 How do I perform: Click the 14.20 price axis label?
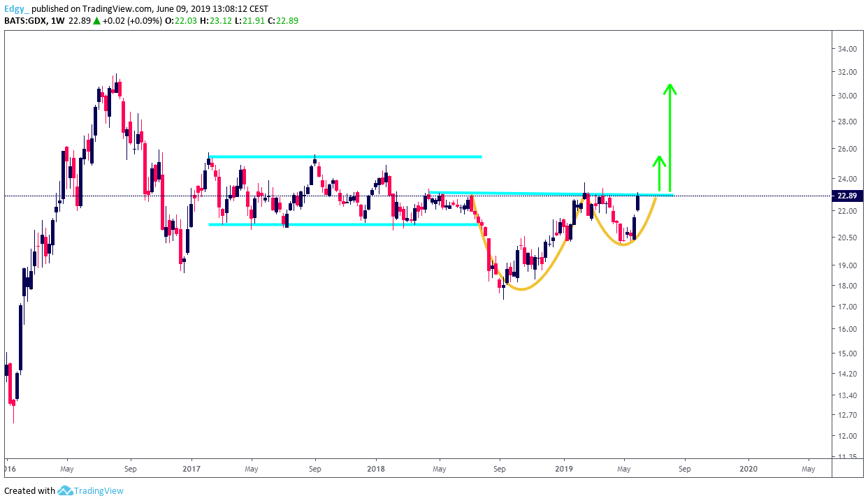tap(848, 374)
